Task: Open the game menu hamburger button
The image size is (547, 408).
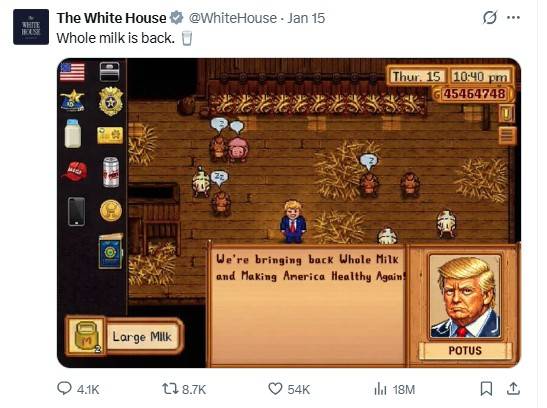Action: click(507, 135)
